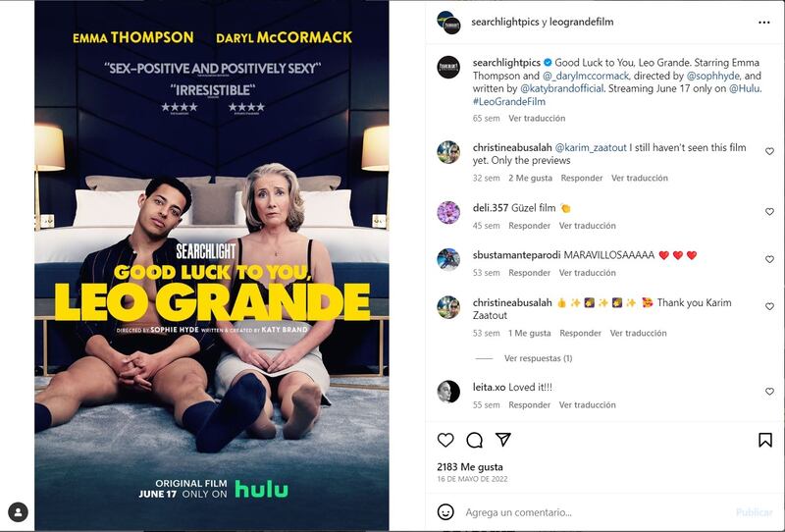The width and height of the screenshot is (785, 532).
Task: Open deli.357 profile avatar
Action: pos(448,212)
